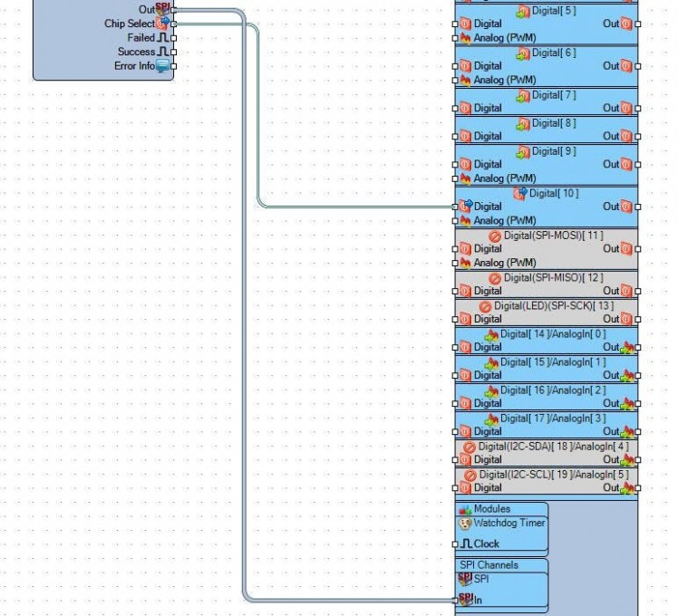Click the Digital[ 6 ] label
Screen dimensions: 678x616
pyautogui.click(x=554, y=53)
